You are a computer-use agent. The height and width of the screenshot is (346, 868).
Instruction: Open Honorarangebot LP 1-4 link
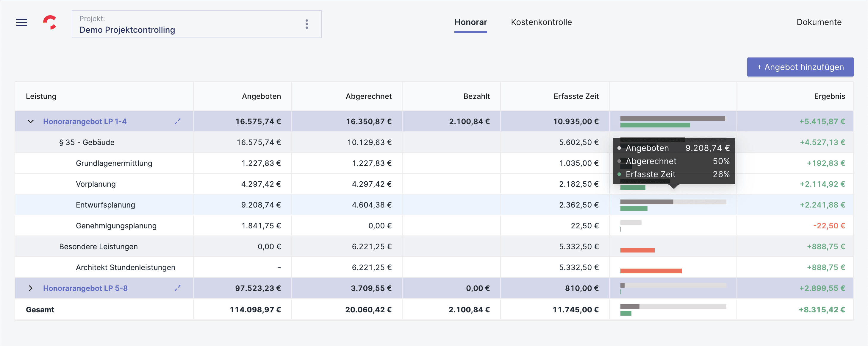[85, 121]
